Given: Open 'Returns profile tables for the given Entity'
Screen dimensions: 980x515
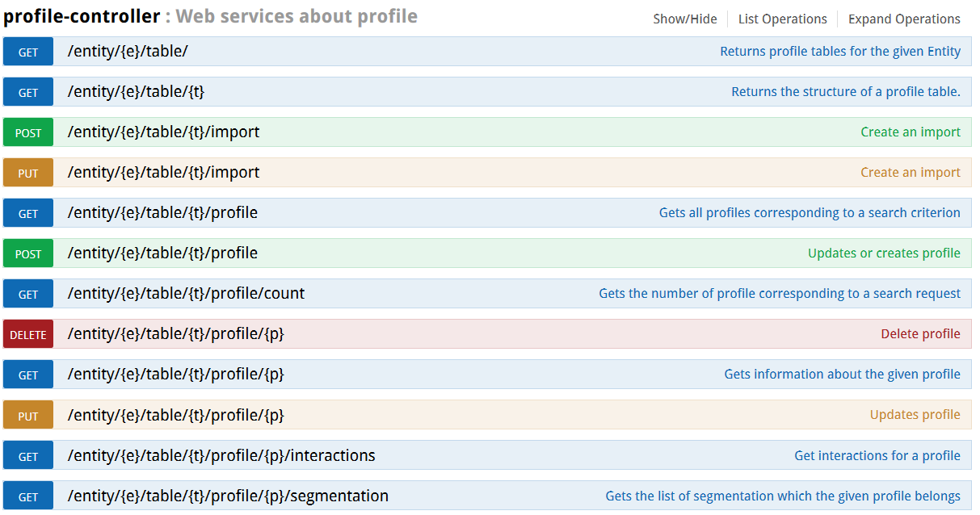Looking at the screenshot, I should pos(840,52).
